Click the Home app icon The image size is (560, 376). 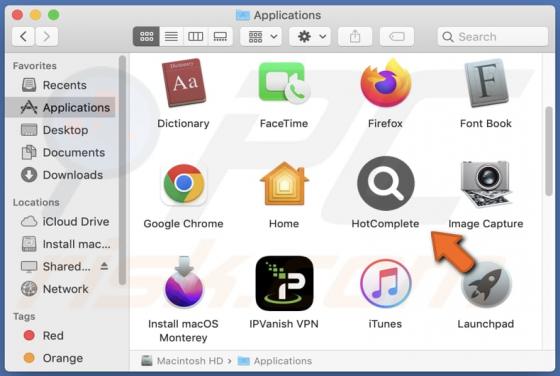(x=284, y=183)
